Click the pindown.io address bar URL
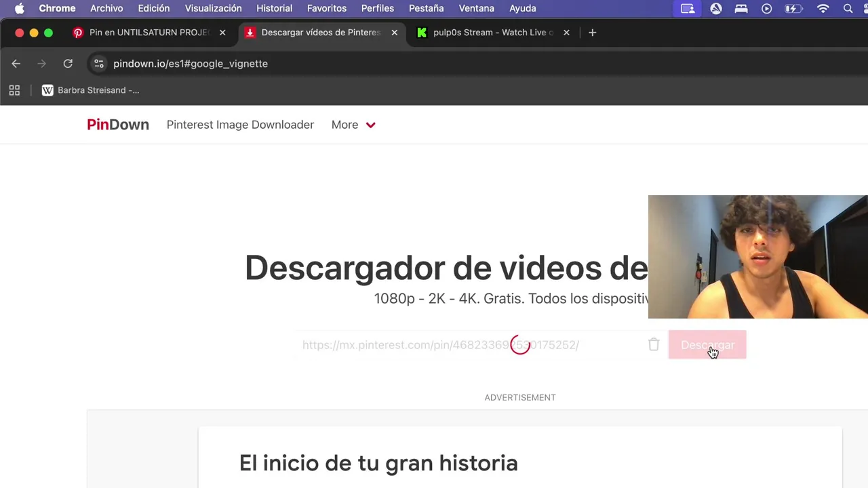 tap(191, 64)
